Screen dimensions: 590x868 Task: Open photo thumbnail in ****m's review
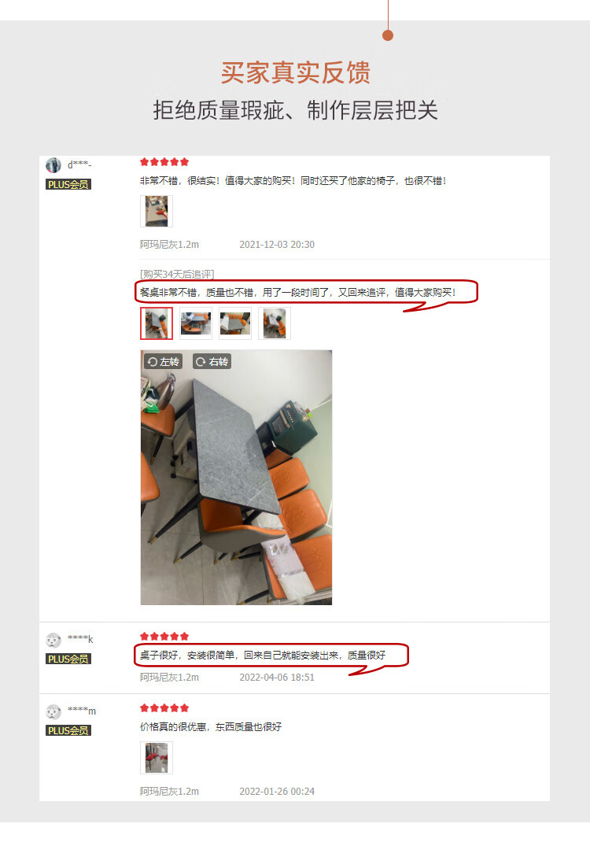(157, 758)
